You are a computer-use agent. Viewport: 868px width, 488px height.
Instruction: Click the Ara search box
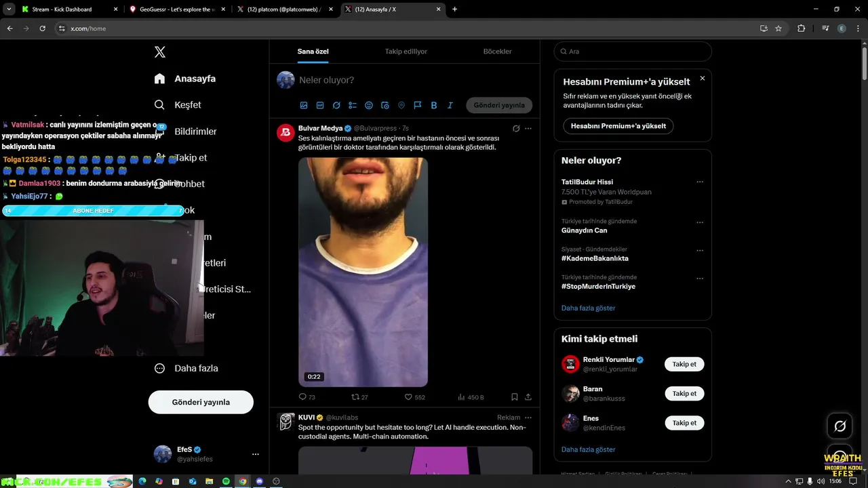tap(633, 52)
